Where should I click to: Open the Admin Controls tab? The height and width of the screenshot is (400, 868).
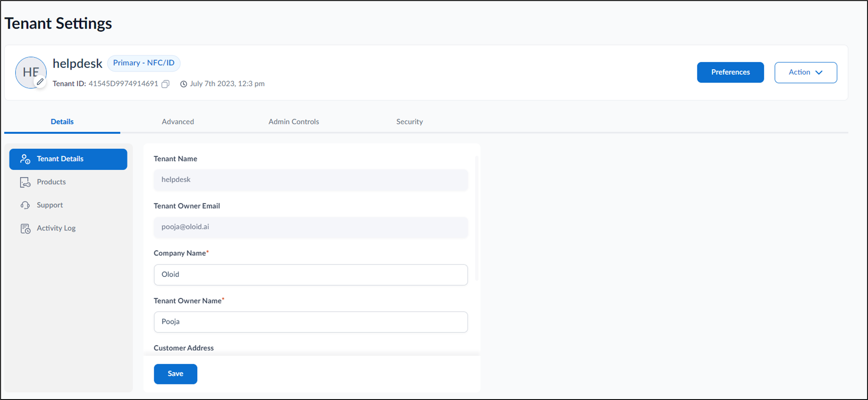[x=294, y=122]
